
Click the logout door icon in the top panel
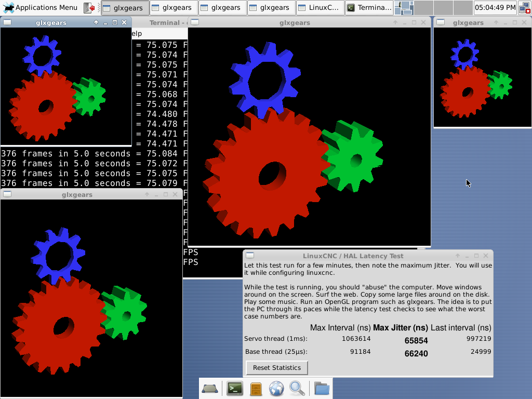coord(89,7)
